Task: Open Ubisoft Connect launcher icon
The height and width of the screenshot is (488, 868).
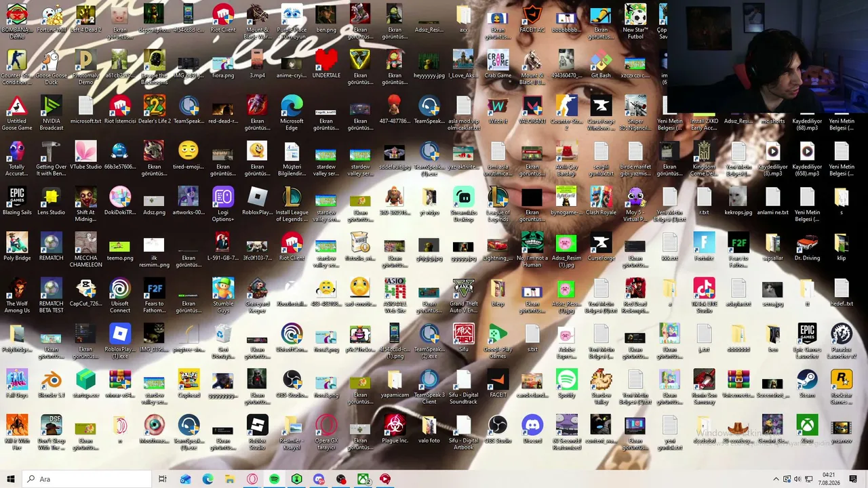Action: point(120,295)
